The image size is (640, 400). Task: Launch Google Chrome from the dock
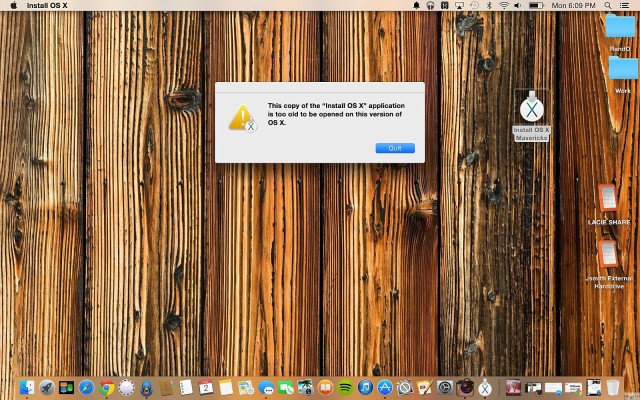pos(107,387)
